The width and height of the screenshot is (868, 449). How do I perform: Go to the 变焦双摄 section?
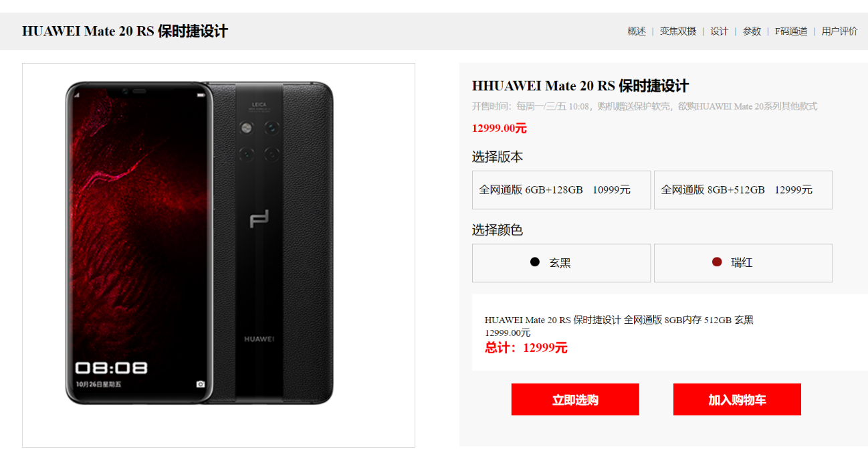click(x=677, y=31)
